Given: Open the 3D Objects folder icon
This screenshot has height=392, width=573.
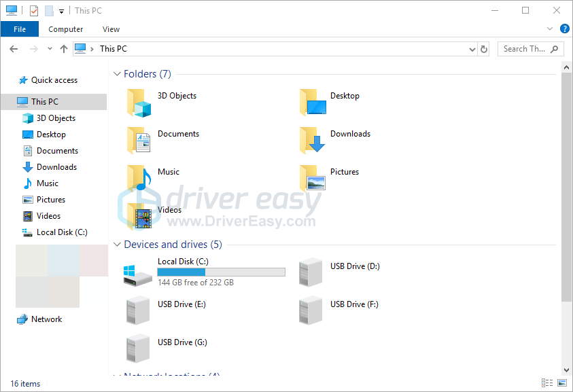Looking at the screenshot, I should point(139,103).
